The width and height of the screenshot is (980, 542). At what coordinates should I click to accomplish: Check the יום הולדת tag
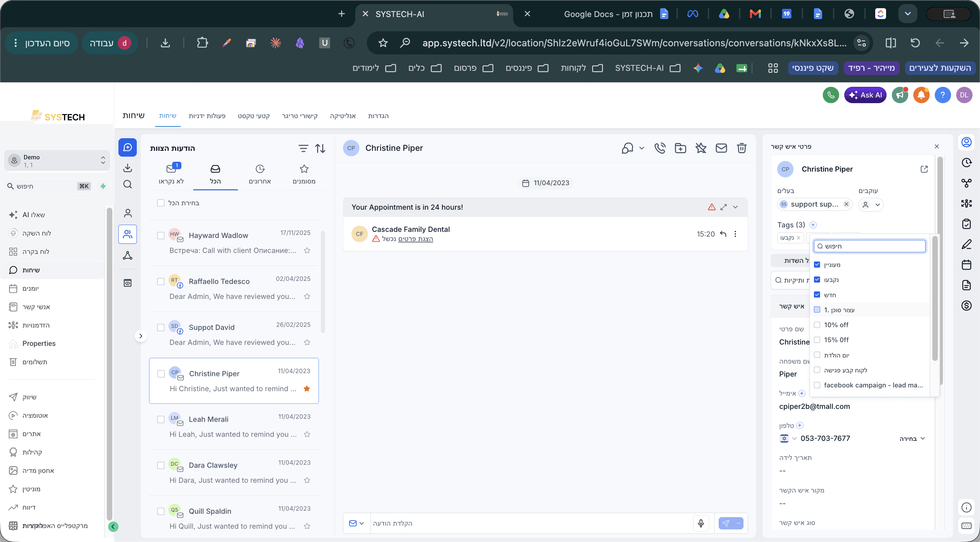(x=817, y=355)
